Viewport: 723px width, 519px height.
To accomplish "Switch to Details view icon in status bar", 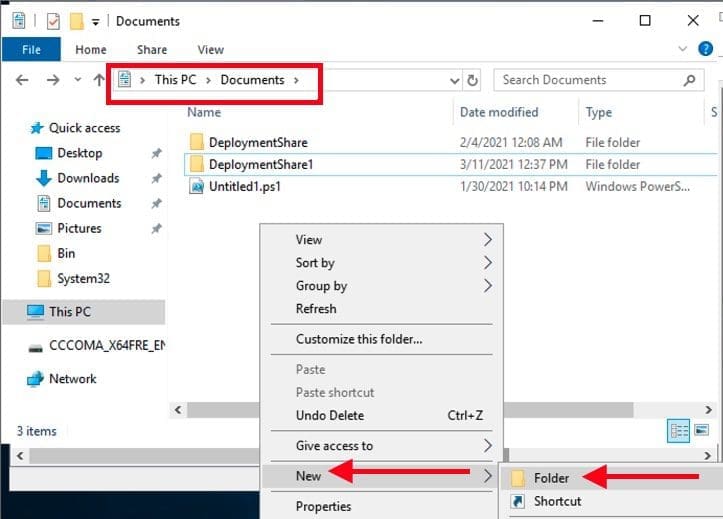I will click(679, 431).
